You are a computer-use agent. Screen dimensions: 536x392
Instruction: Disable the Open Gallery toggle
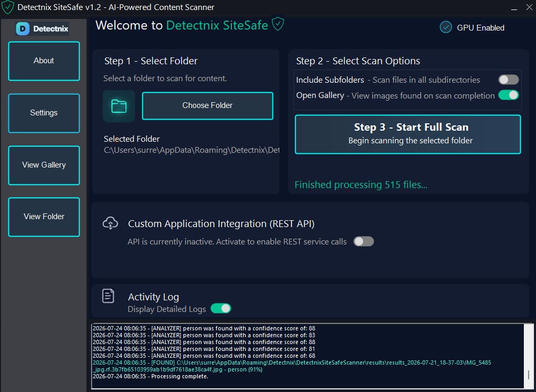(x=508, y=95)
